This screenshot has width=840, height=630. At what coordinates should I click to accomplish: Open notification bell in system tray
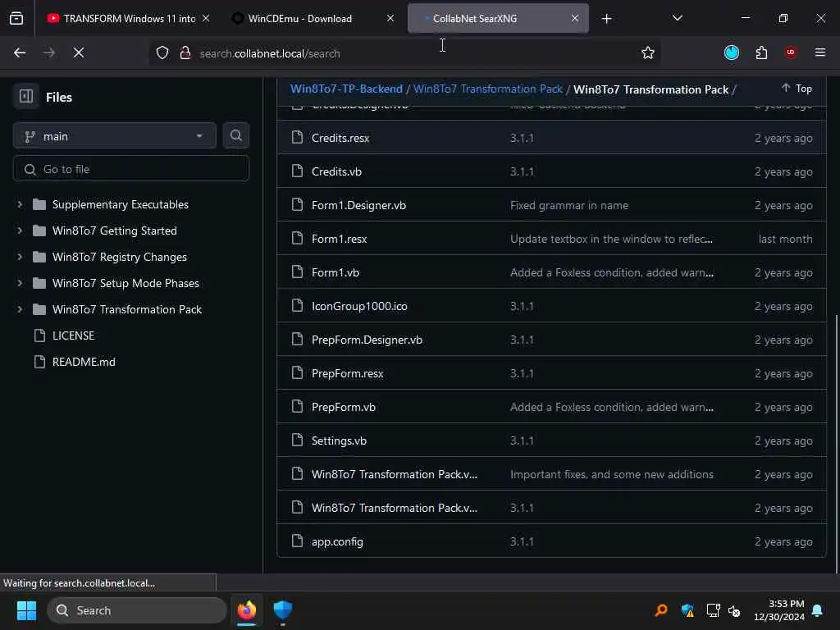coord(818,610)
